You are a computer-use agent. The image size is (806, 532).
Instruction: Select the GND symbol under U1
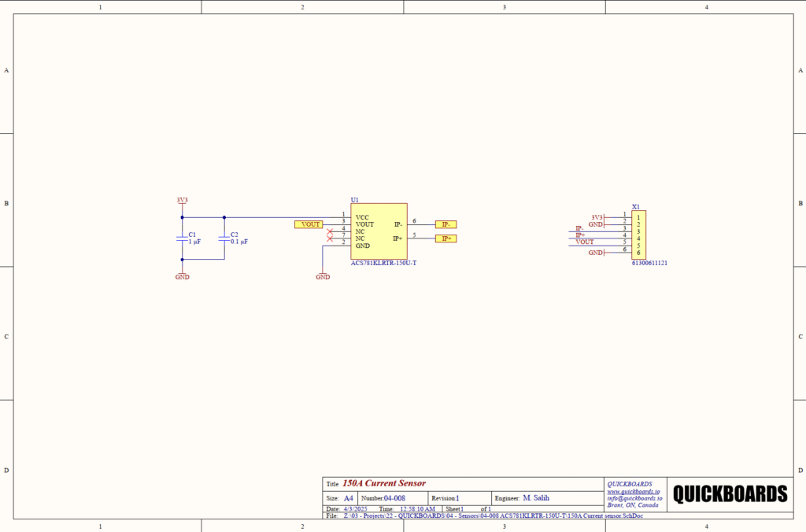(323, 276)
